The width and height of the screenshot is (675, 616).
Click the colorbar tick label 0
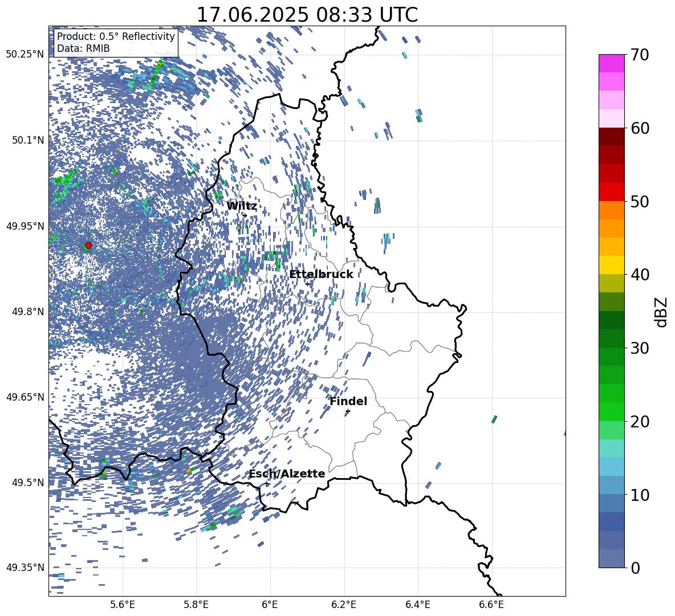(x=635, y=568)
